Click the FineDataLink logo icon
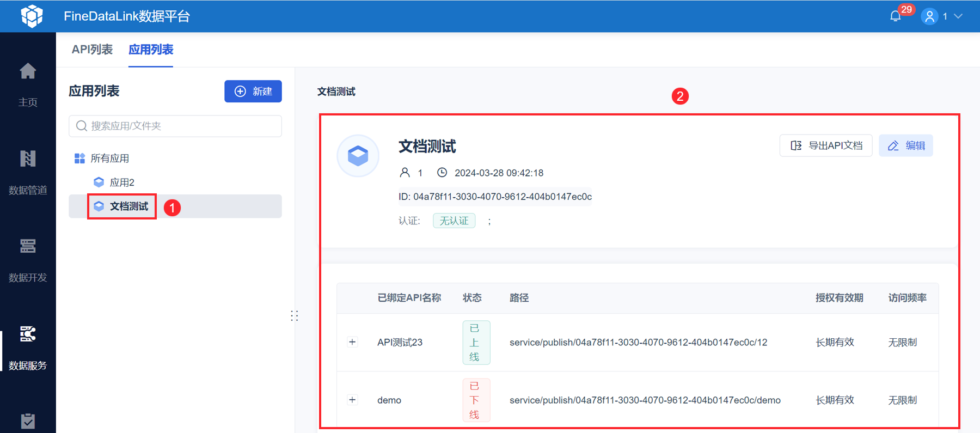The height and width of the screenshot is (433, 980). click(32, 16)
